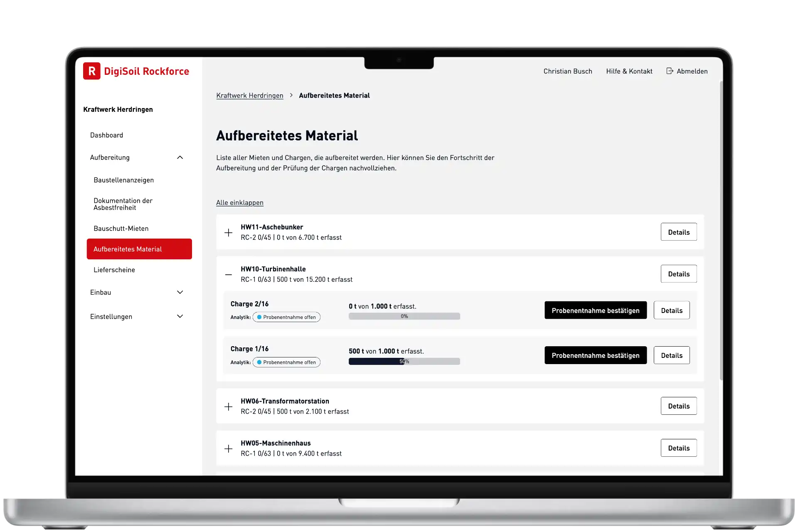Viewport: 798px width, 532px height.
Task: Expand HW05-Maschinenhaus with plus icon
Action: pyautogui.click(x=228, y=448)
